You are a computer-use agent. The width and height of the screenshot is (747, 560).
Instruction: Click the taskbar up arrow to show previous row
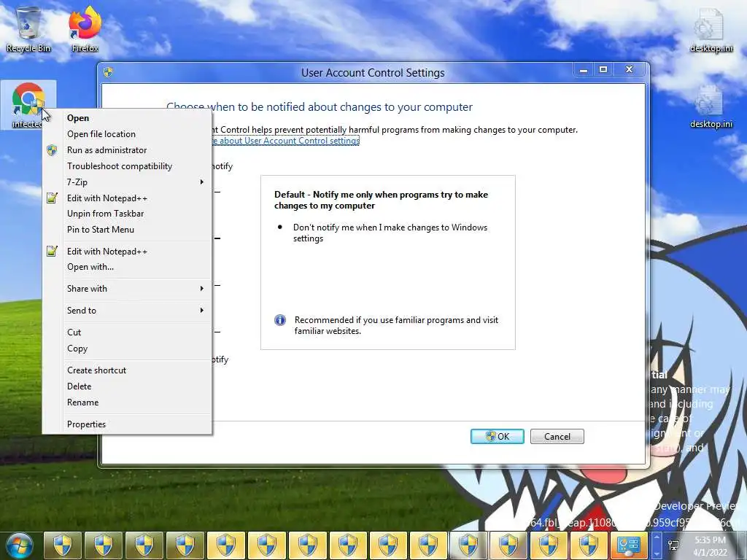click(656, 539)
